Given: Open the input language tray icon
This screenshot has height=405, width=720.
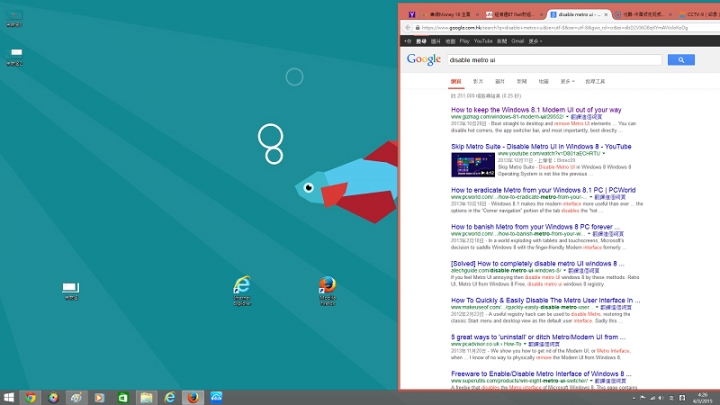Looking at the screenshot, I should click(671, 398).
